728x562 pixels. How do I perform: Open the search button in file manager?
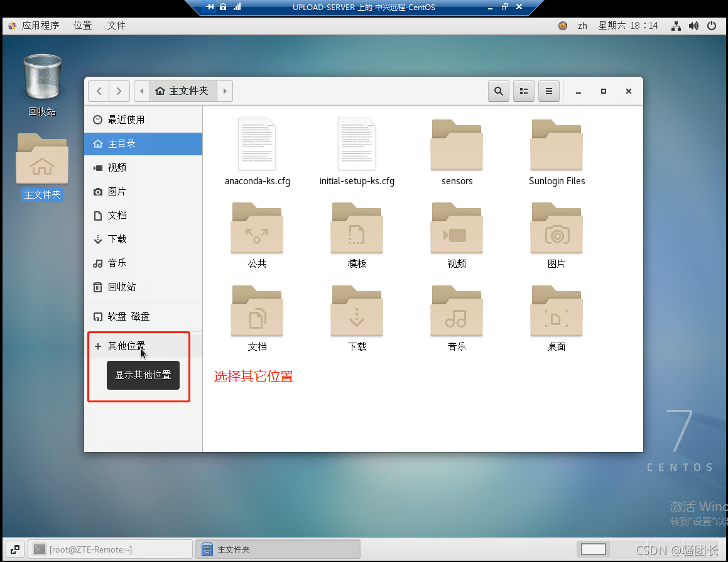[x=498, y=91]
